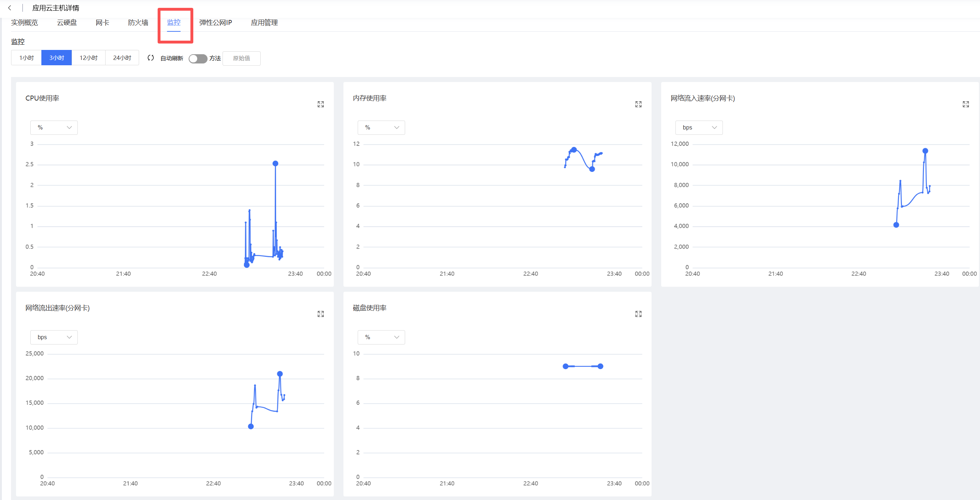Expand the 网络流入速率 chart to fullscreen
This screenshot has height=500, width=980.
tap(965, 104)
